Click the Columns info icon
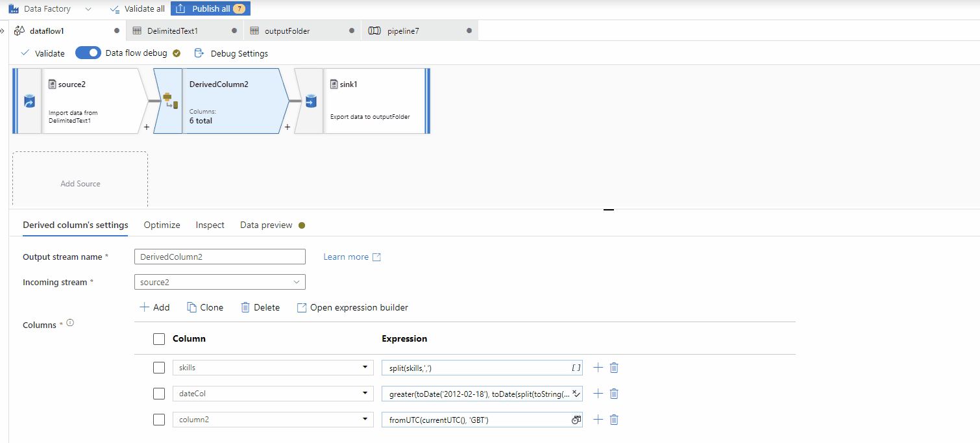980x443 pixels. click(70, 322)
